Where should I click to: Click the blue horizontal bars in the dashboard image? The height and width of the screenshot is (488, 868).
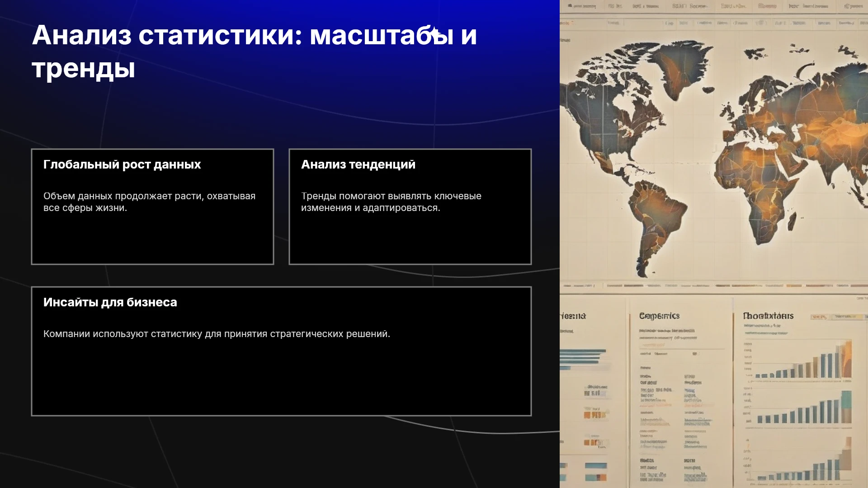click(x=582, y=359)
